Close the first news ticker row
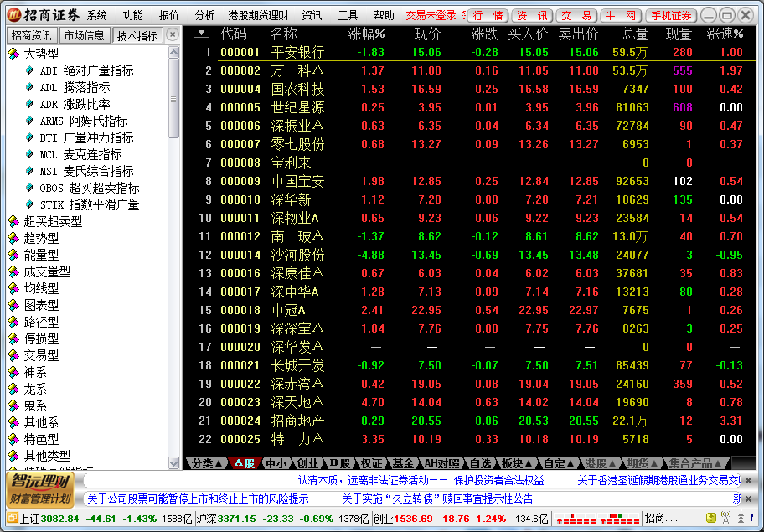Screen dimensions: 764x532 click(x=749, y=481)
